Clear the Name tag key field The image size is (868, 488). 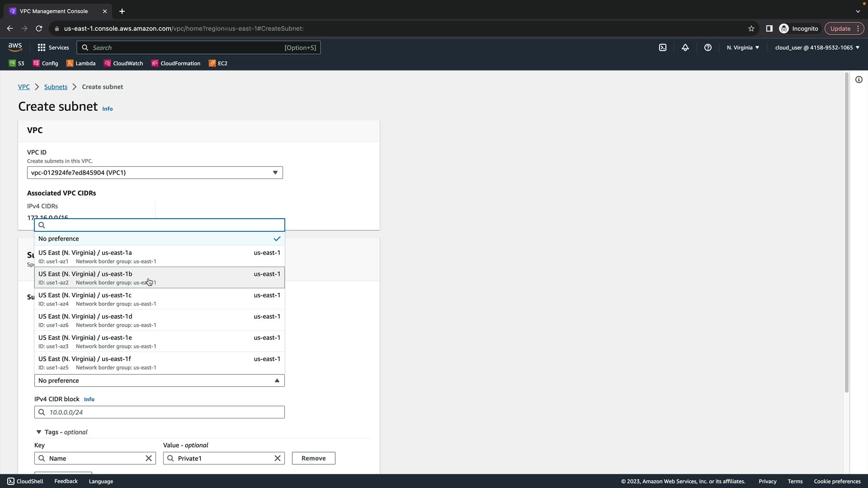tap(148, 458)
